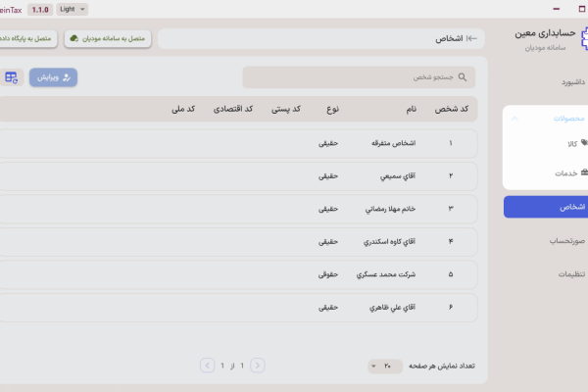Click the back arrow icon beside اشخاص title
This screenshot has height=392, width=588.
pos(471,38)
